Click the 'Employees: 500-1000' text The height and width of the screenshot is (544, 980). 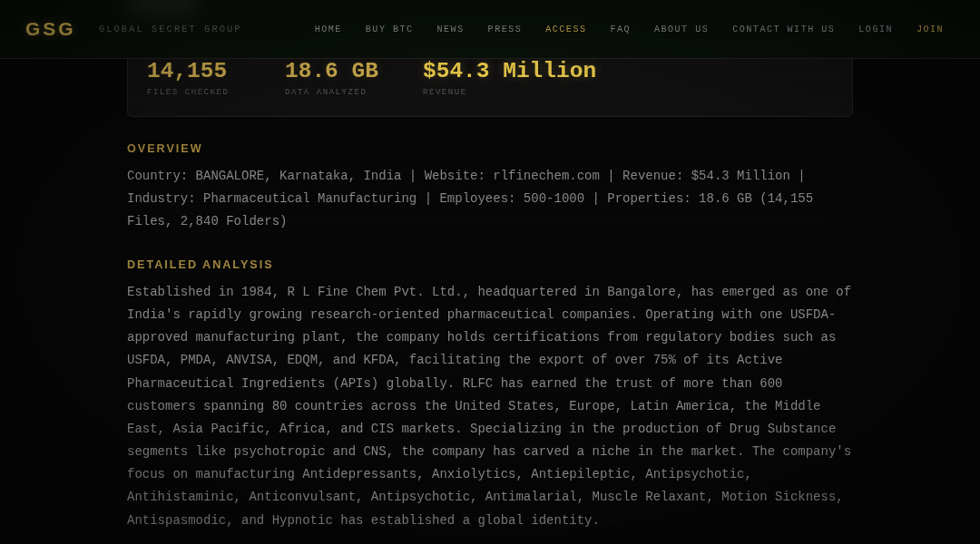tap(512, 199)
